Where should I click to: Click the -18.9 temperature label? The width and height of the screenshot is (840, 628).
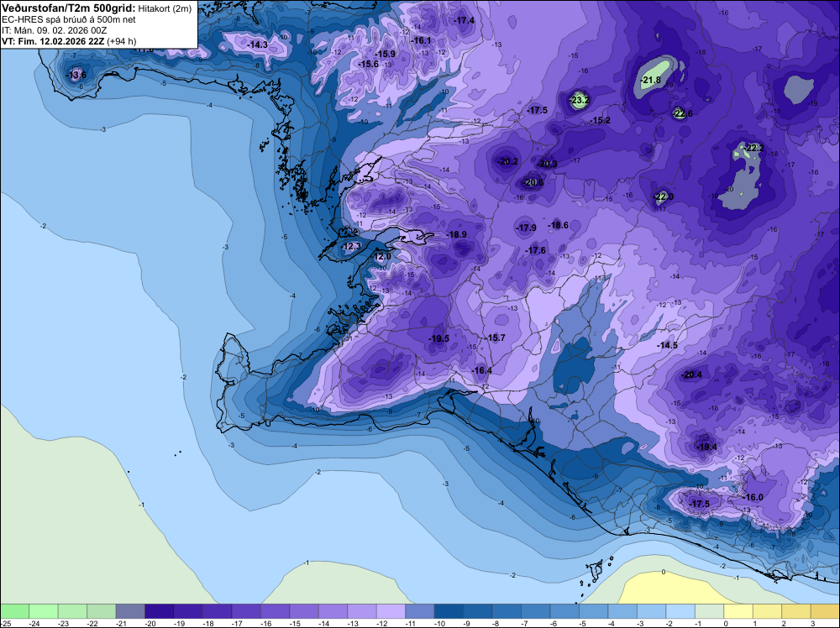tap(456, 234)
